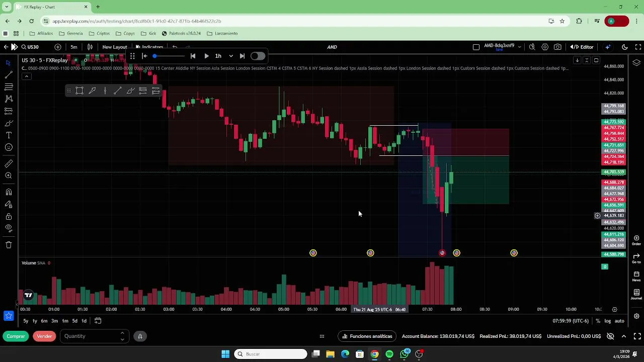The image size is (644, 362).
Task: Step forward one candle in replay
Action: coord(242,56)
